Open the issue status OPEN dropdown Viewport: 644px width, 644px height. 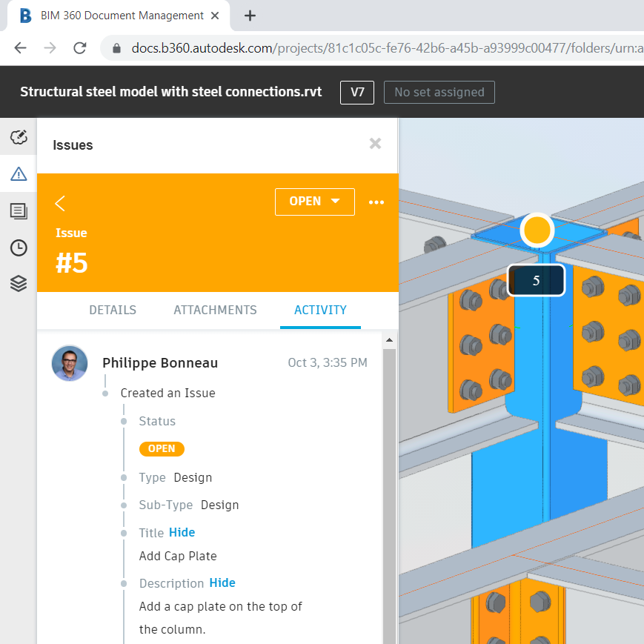click(315, 202)
